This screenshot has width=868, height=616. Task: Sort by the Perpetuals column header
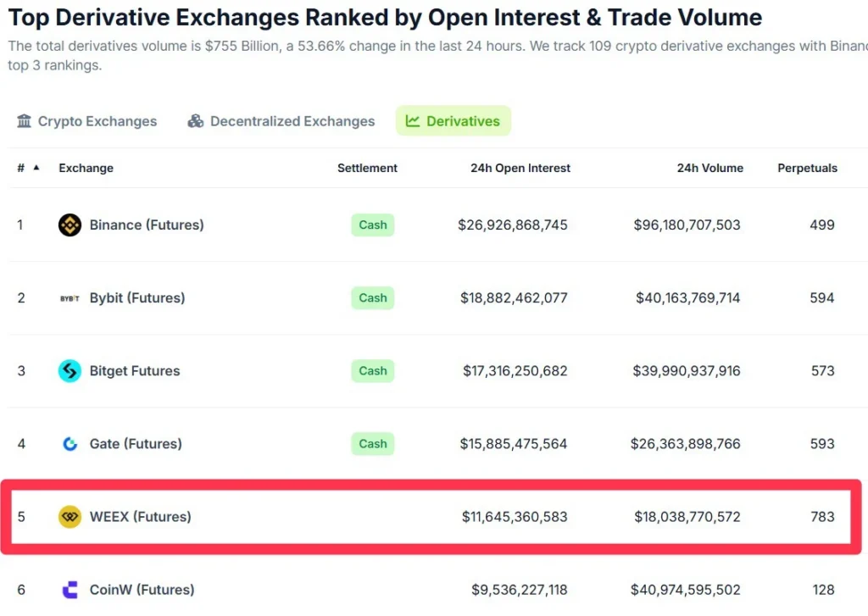coord(807,168)
